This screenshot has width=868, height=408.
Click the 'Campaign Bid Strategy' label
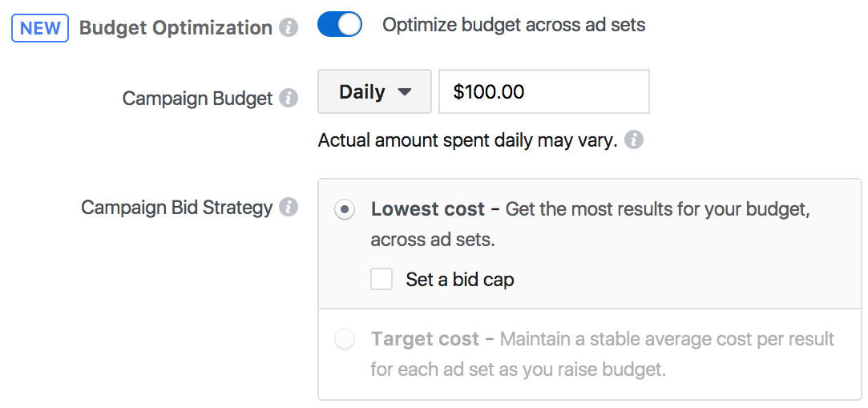[177, 208]
